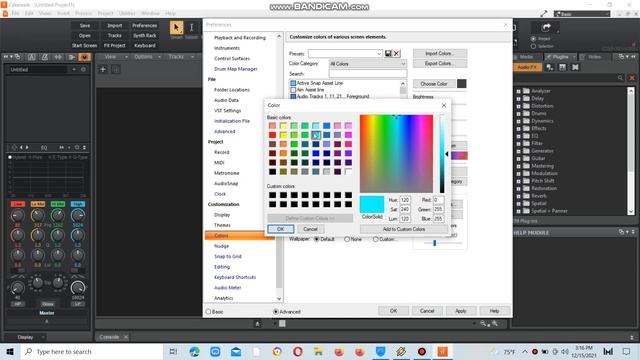The height and width of the screenshot is (360, 640).
Task: Expand the Delay plugin folder
Action: [x=518, y=98]
